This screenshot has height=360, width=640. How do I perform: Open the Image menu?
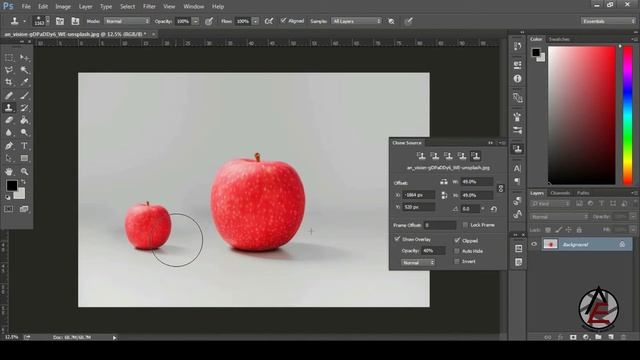point(63,7)
